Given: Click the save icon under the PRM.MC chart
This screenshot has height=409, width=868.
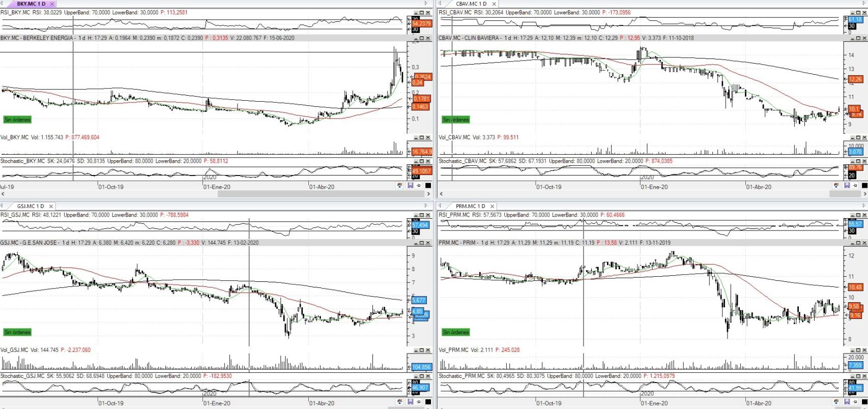Looking at the screenshot, I should pos(847,402).
